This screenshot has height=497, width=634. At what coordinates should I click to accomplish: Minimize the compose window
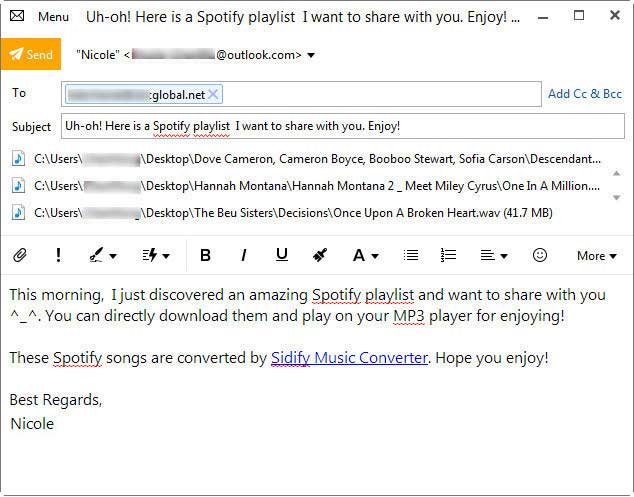[x=543, y=17]
